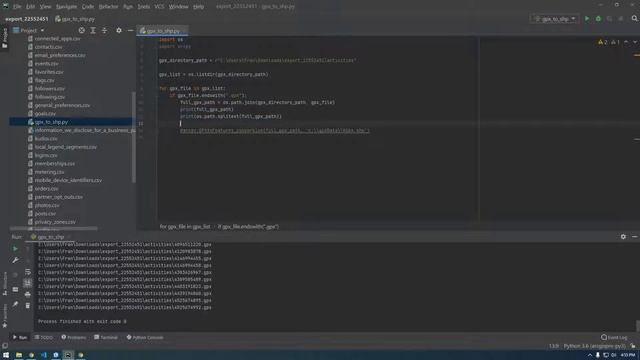Rerun gpx_to_shp in Run panel
Image resolution: width=640 pixels, height=360 pixels.
(15, 248)
